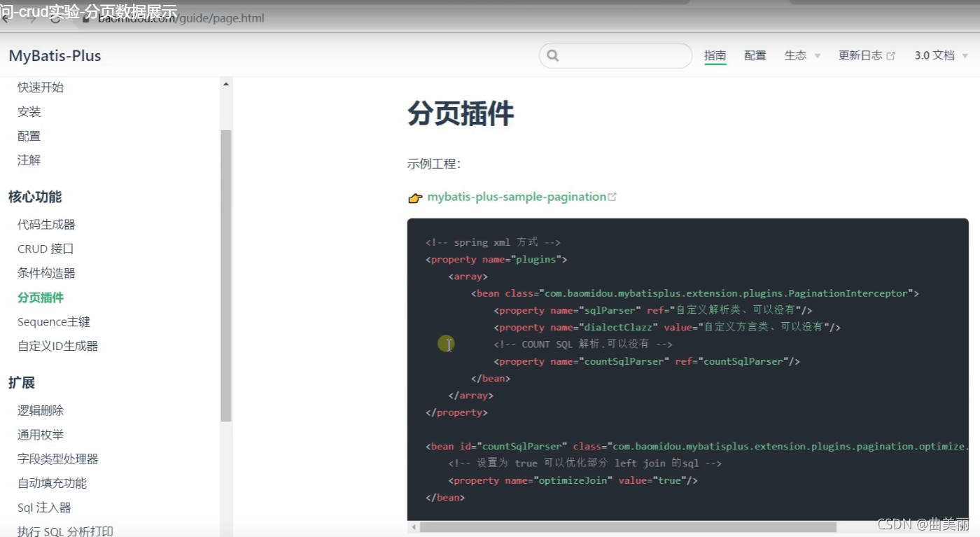Image resolution: width=980 pixels, height=537 pixels.
Task: Click code block left scroll arrow
Action: [x=414, y=526]
